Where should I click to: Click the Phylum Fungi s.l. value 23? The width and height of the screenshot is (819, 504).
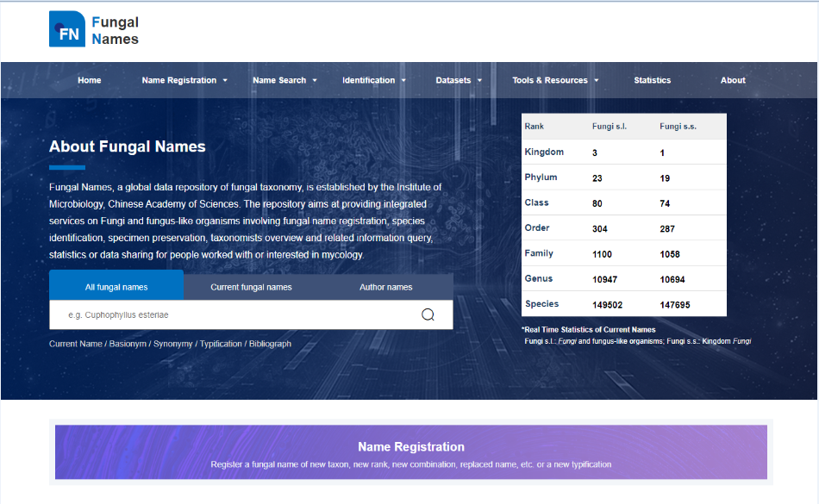click(x=597, y=178)
